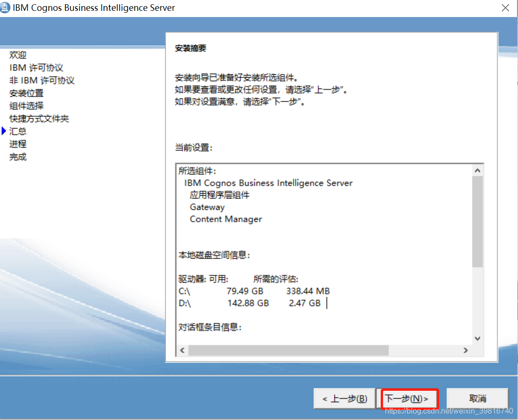
Task: Select the current 汇总 step
Action: click(x=18, y=132)
